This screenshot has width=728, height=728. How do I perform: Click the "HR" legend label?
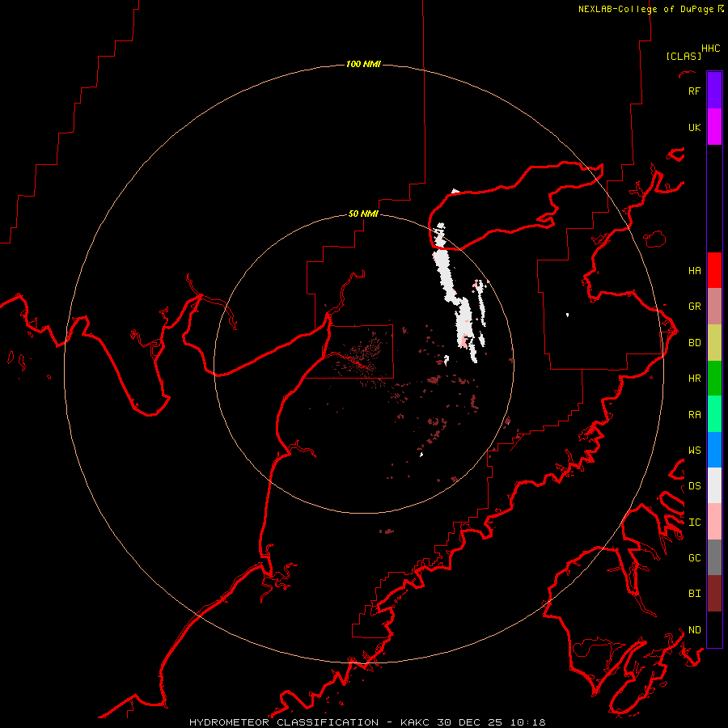tap(694, 379)
